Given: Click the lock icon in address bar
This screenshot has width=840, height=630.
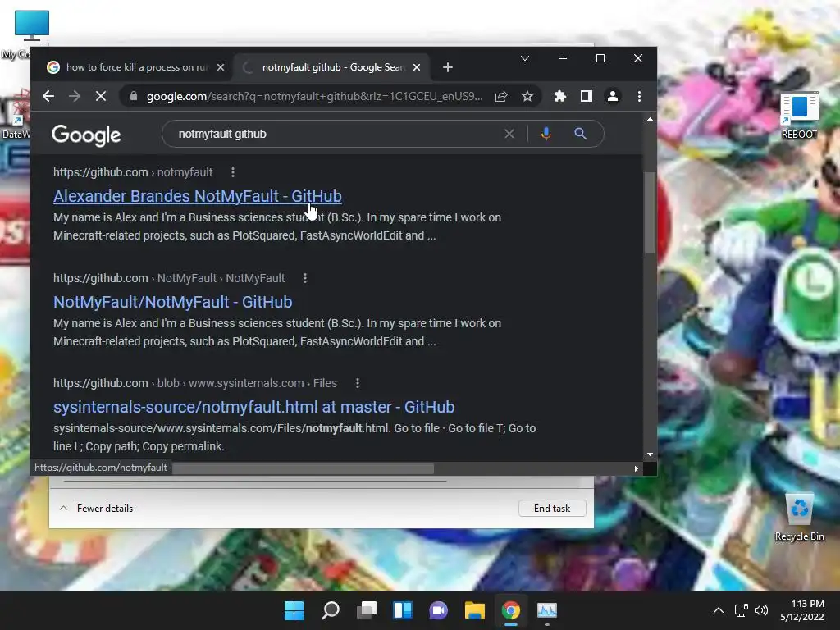Looking at the screenshot, I should click(x=134, y=97).
